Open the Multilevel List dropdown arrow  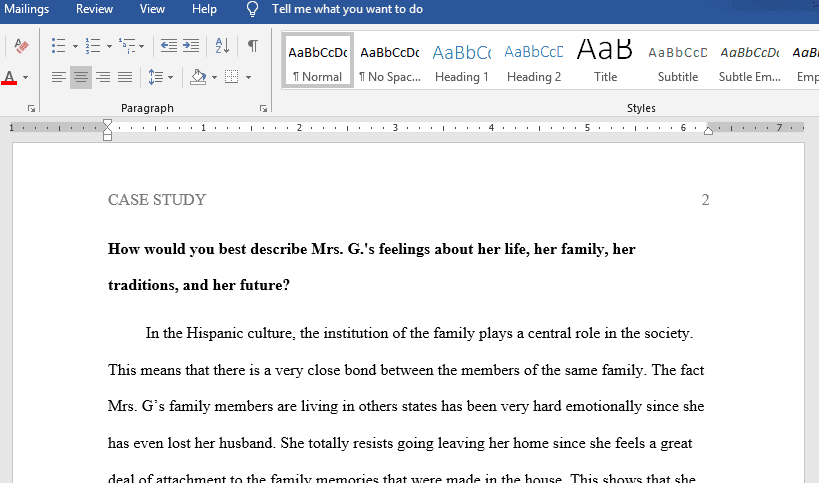tap(142, 46)
